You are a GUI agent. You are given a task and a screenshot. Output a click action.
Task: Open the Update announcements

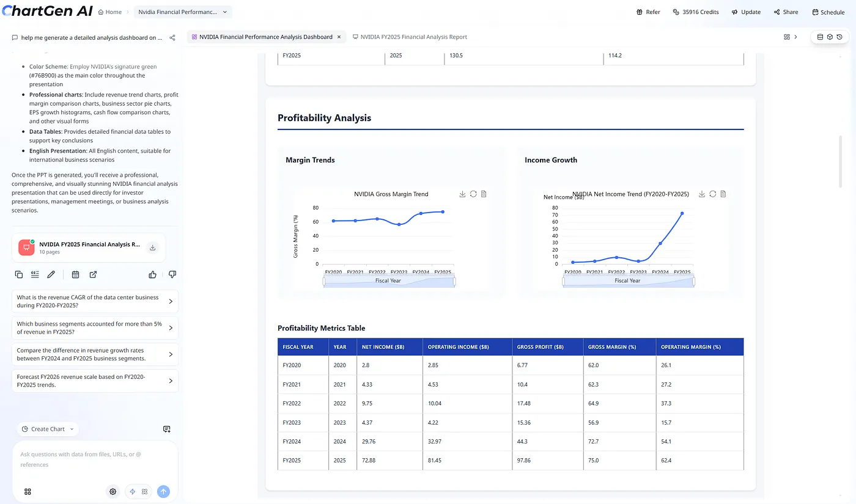746,12
